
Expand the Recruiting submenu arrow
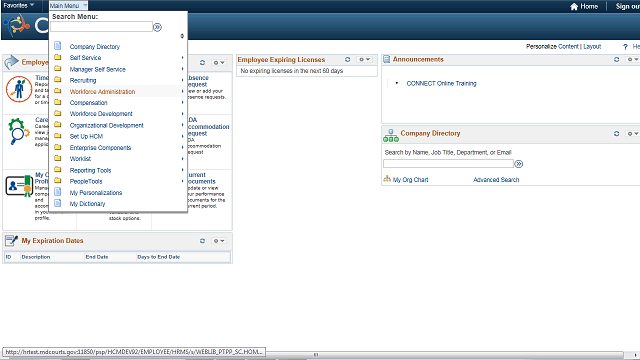[x=182, y=80]
